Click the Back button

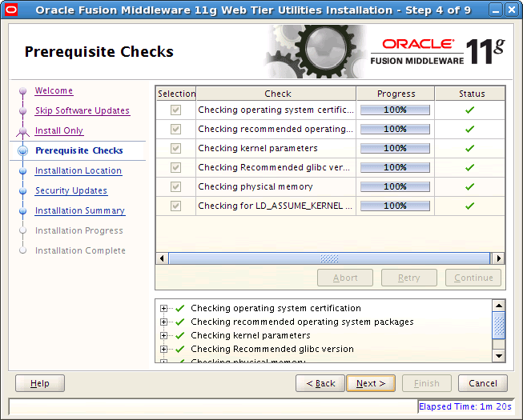(320, 383)
